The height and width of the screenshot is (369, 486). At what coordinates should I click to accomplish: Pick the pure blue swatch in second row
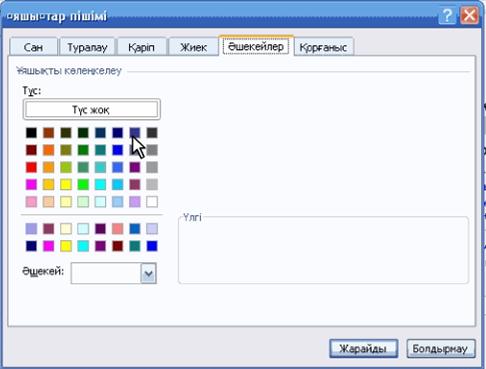[118, 150]
